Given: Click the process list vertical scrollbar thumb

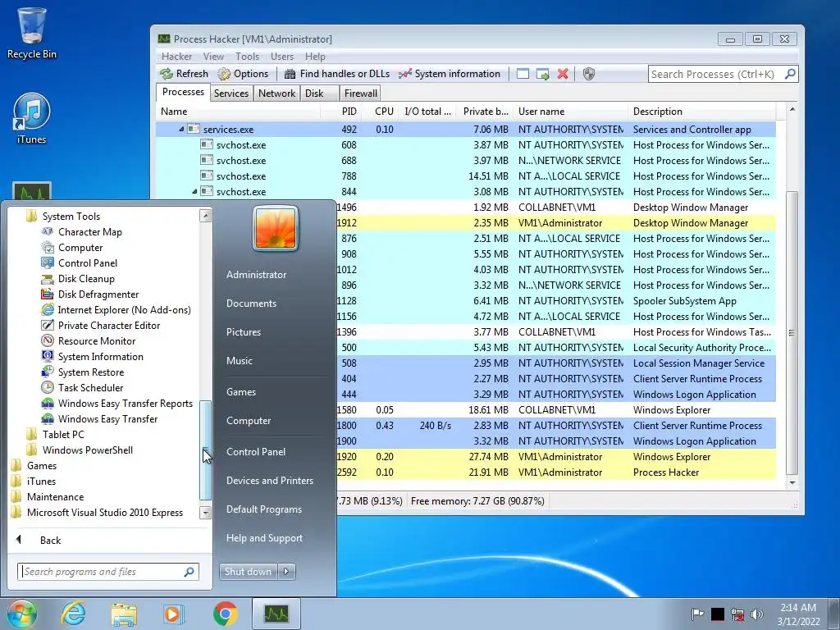Looking at the screenshot, I should tap(792, 332).
